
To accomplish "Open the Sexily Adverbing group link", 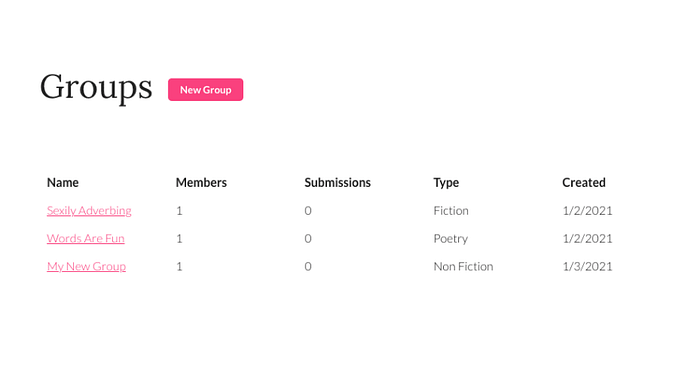I will tap(89, 210).
